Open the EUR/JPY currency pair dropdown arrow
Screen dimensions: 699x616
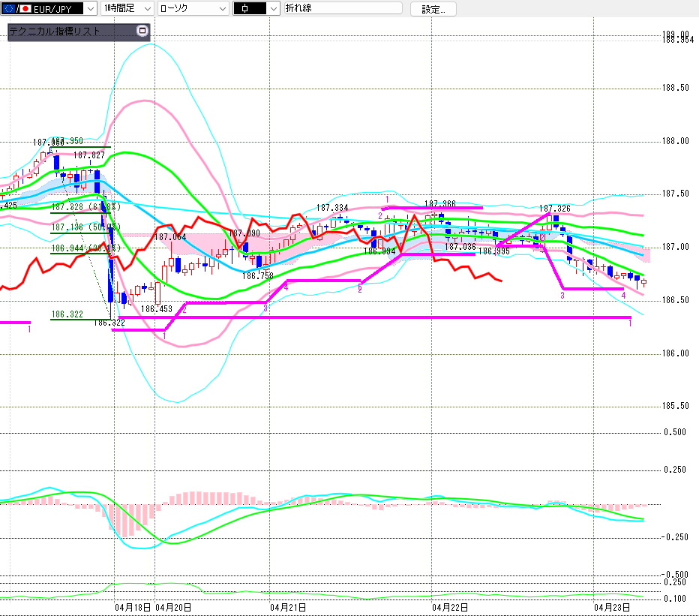coord(90,8)
